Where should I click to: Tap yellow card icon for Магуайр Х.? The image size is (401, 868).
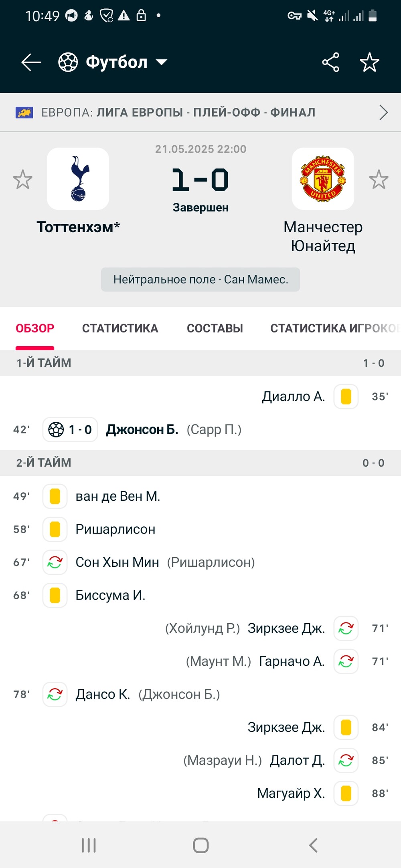point(346,793)
